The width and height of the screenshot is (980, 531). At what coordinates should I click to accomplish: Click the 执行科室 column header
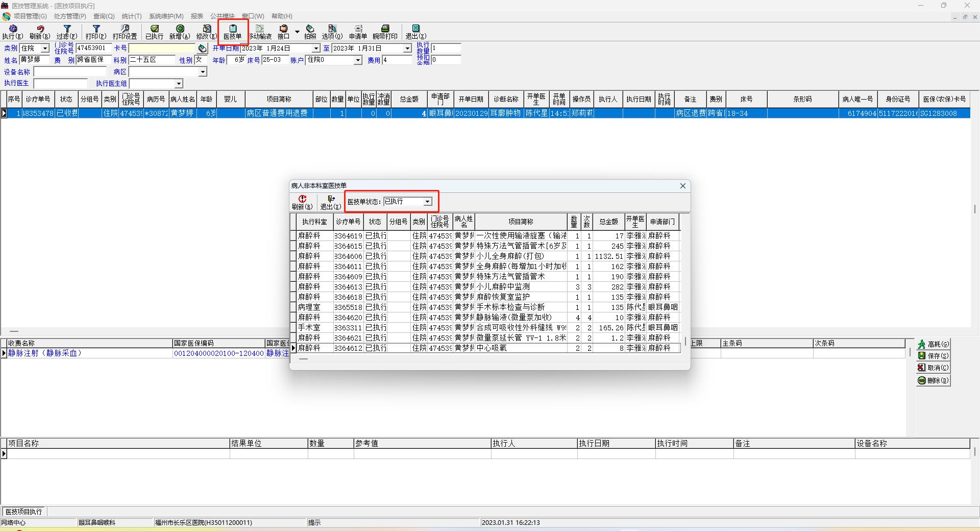314,222
